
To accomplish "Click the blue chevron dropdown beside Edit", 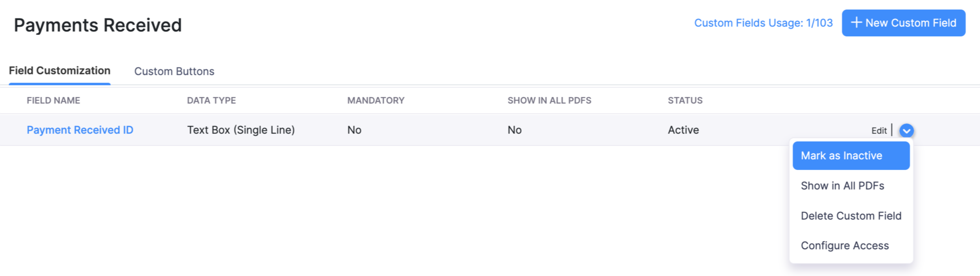I will [906, 131].
